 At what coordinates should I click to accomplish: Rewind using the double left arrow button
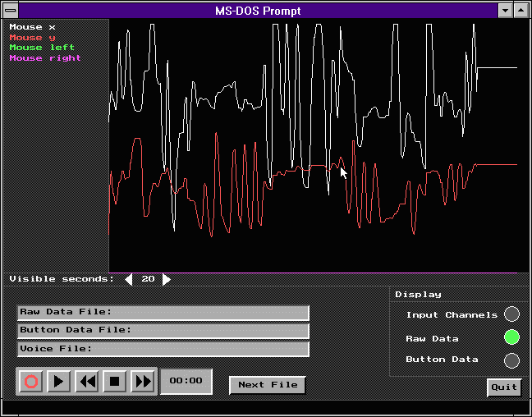coord(87,382)
